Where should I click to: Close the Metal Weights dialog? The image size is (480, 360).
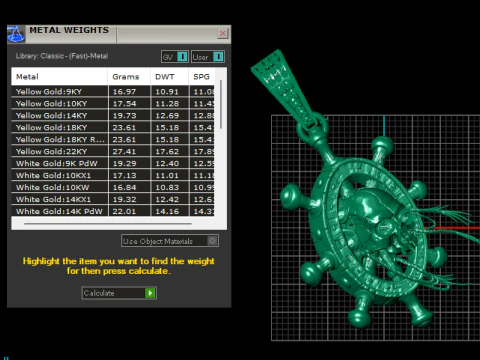tap(223, 33)
